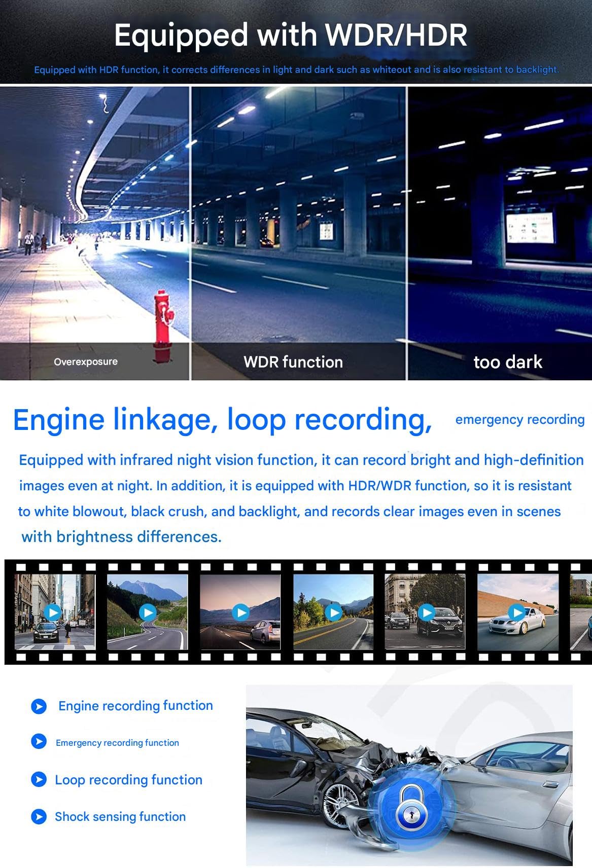Click the Equipped with WDR/HDR heading

coord(290,35)
